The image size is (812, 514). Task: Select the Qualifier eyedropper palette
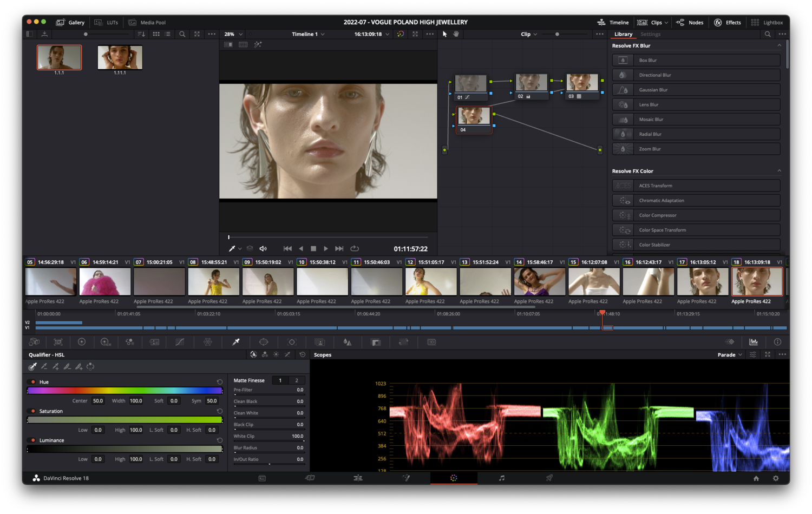236,342
